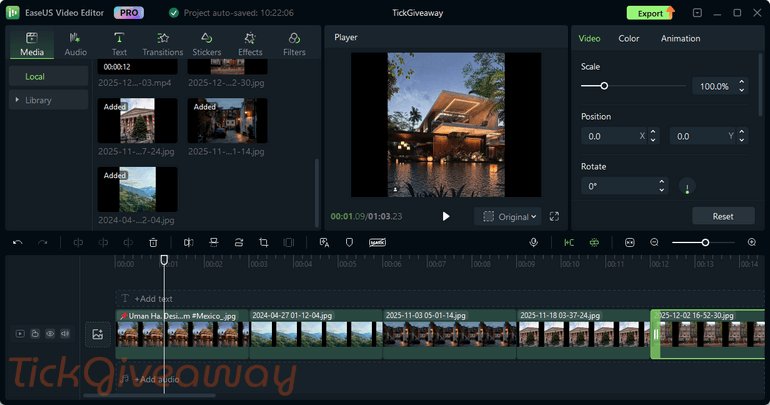Open the text translation tool
The width and height of the screenshot is (770, 405).
324,243
